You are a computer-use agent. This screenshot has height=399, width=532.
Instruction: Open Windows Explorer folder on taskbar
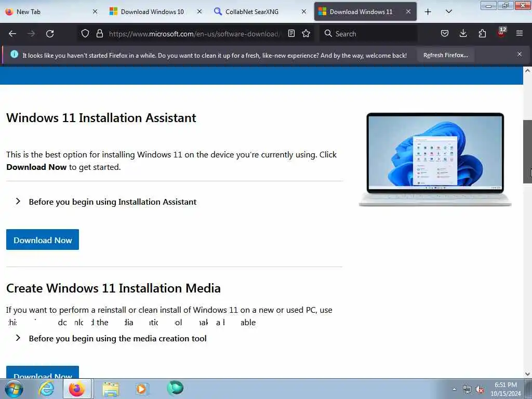click(x=111, y=389)
